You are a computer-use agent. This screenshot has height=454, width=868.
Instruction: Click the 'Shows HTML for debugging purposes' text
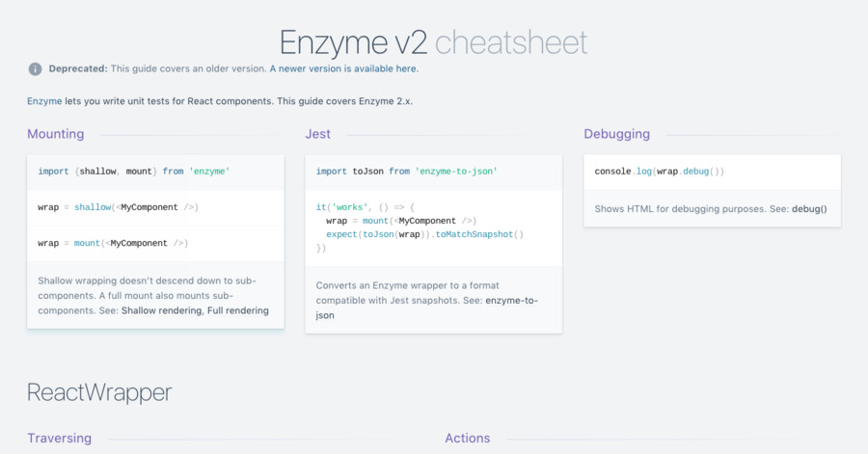click(711, 209)
